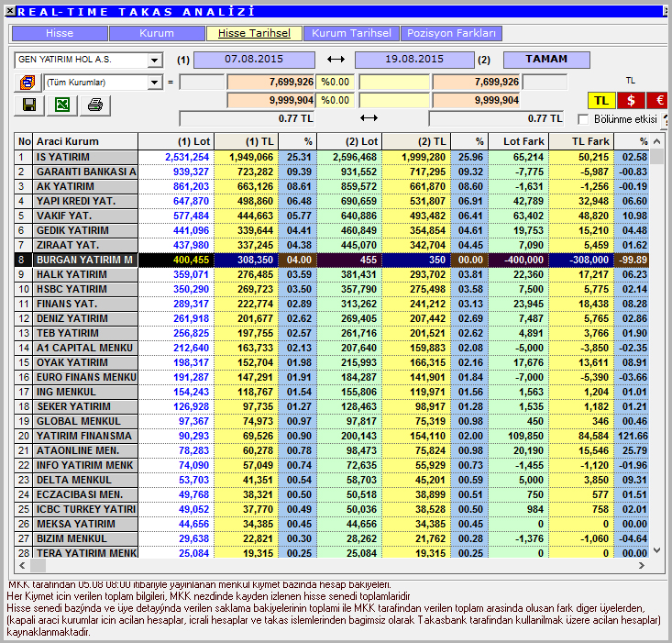The width and height of the screenshot is (672, 643).
Task: Select the ECZACIBASI MEN. row
Action: coord(332,494)
